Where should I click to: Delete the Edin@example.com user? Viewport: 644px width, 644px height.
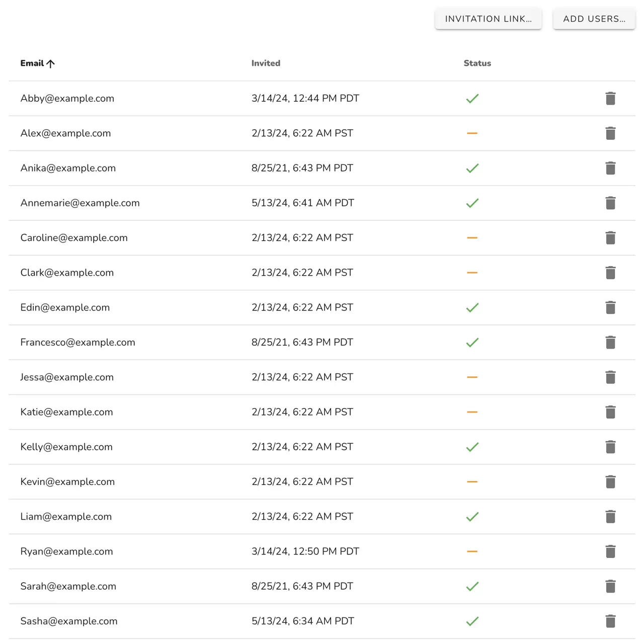coord(610,308)
